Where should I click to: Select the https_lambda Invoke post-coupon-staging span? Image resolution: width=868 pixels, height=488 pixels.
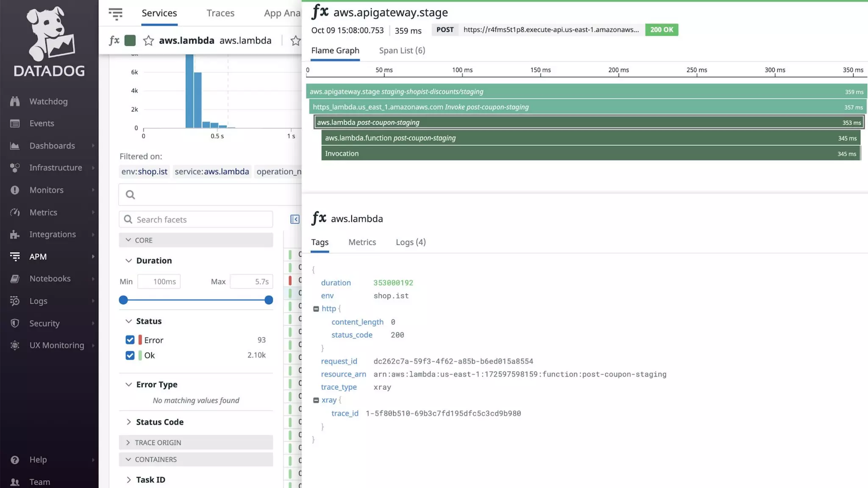(588, 107)
